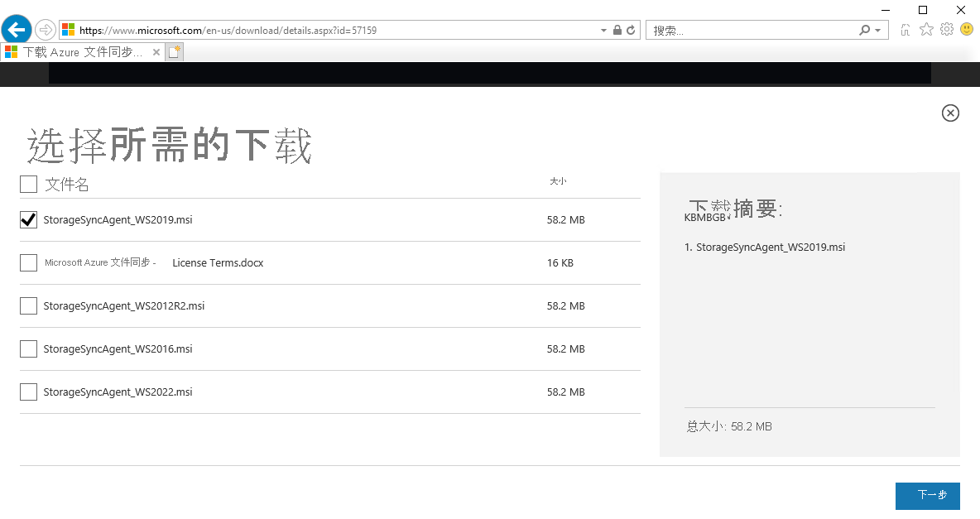
Task: Open browser Tools via gear icon
Action: (x=947, y=30)
